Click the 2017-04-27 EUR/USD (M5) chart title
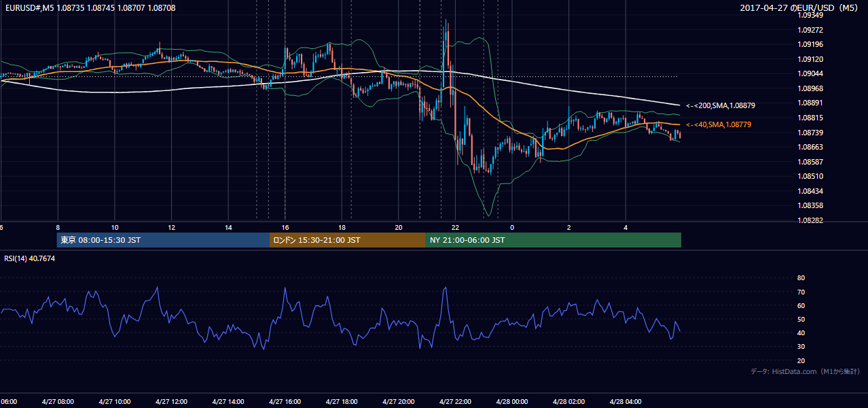 click(x=800, y=7)
